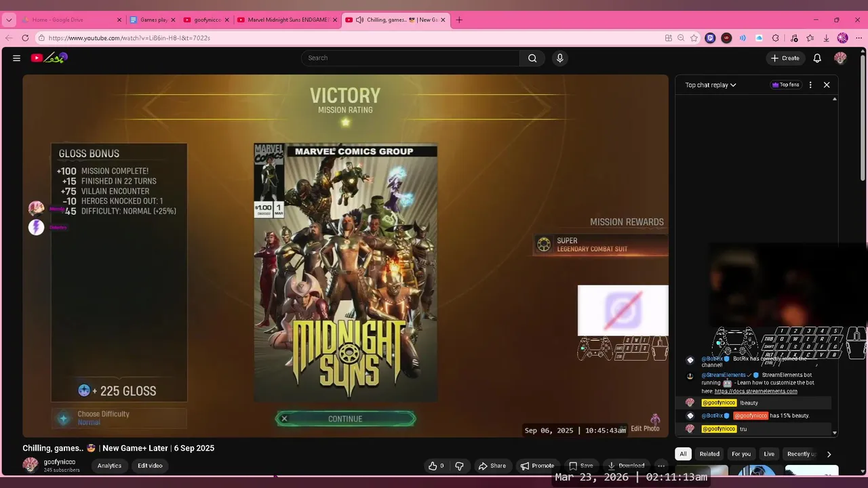Image resolution: width=868 pixels, height=488 pixels.
Task: Open the browser Extensions puzzle menu
Action: click(776, 38)
